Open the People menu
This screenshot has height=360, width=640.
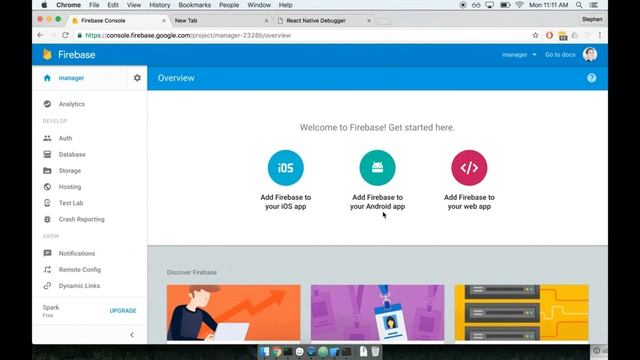point(229,5)
